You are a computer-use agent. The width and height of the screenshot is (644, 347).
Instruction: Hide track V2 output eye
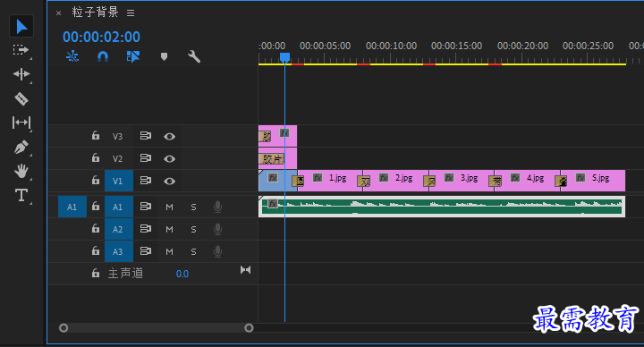(x=169, y=158)
